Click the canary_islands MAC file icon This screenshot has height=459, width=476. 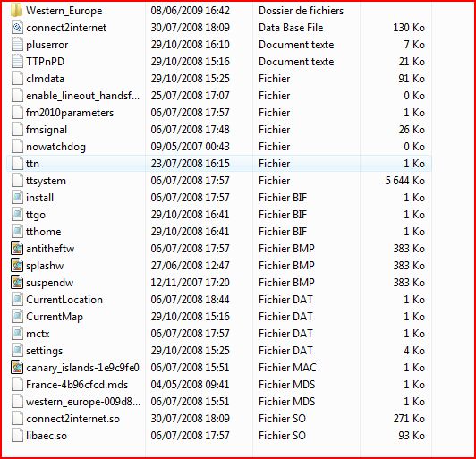(x=17, y=368)
